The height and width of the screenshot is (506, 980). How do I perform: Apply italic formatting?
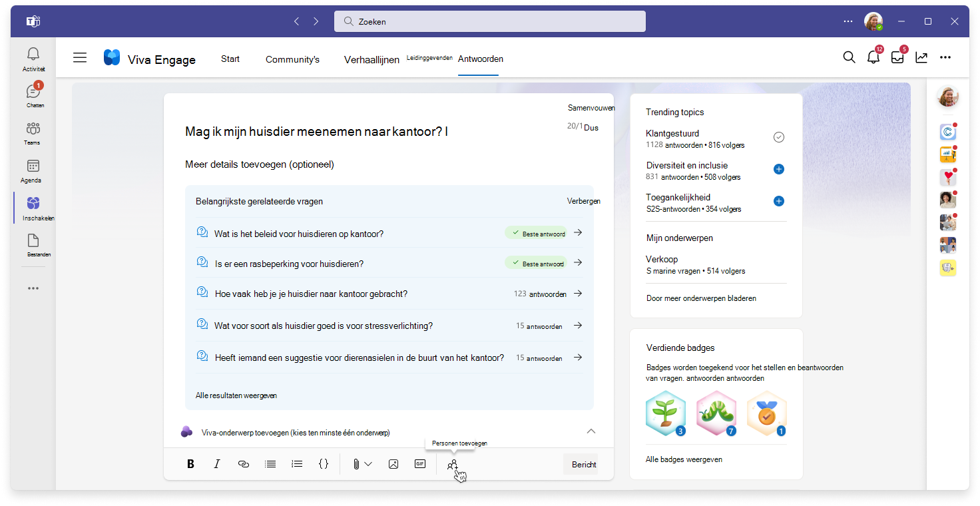click(217, 464)
